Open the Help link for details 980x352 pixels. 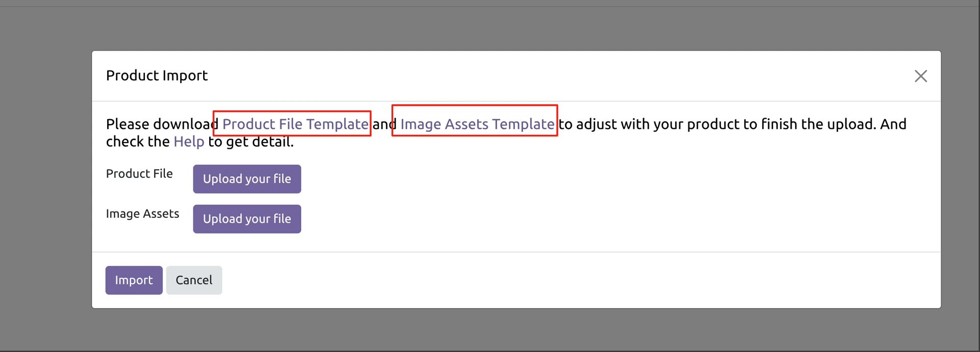tap(189, 142)
